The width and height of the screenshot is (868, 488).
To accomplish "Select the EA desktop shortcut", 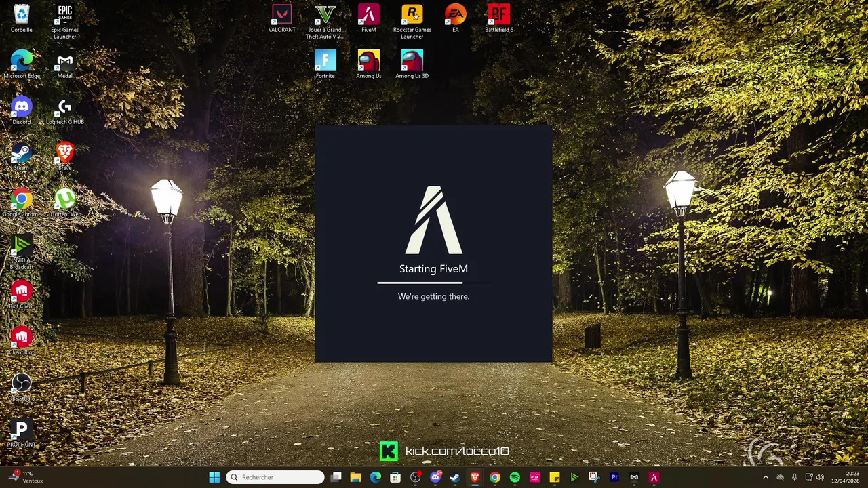I will click(456, 18).
